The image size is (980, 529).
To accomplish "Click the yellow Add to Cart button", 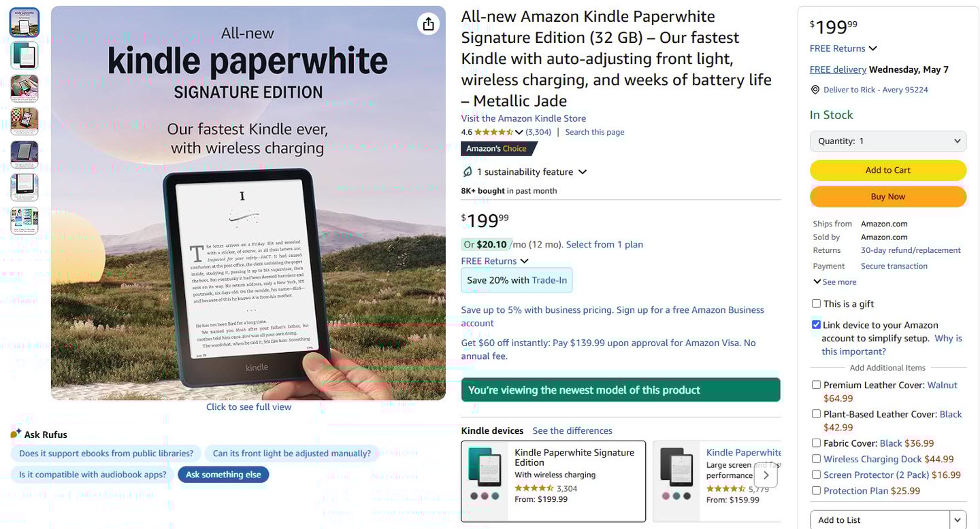I will click(888, 170).
